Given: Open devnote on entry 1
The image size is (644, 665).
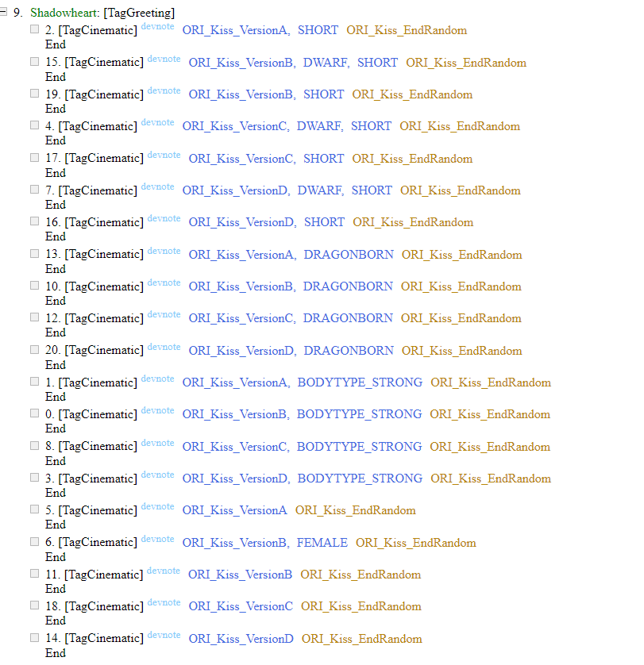Looking at the screenshot, I should [157, 379].
